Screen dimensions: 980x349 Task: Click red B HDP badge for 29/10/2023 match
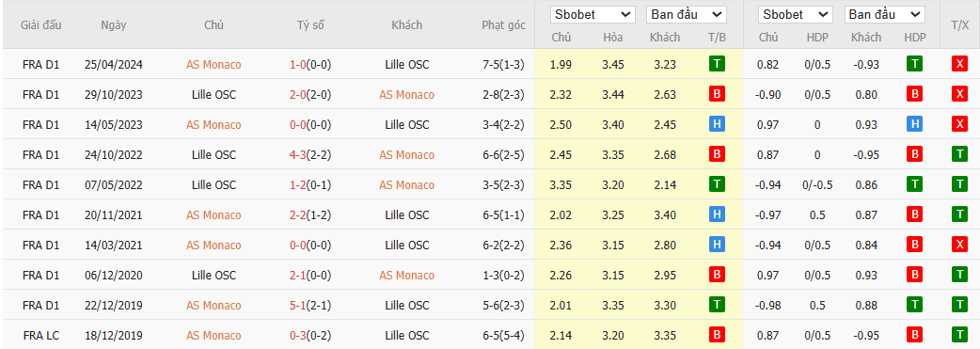click(915, 94)
